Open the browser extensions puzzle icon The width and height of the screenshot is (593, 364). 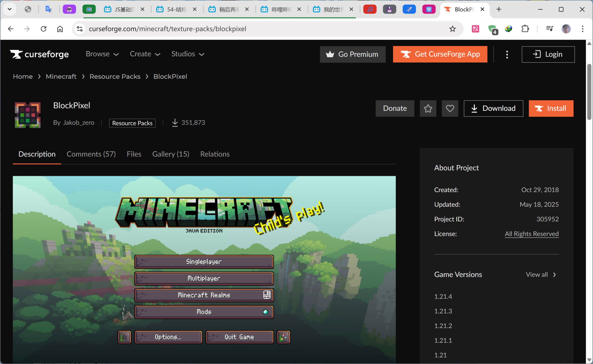point(525,29)
